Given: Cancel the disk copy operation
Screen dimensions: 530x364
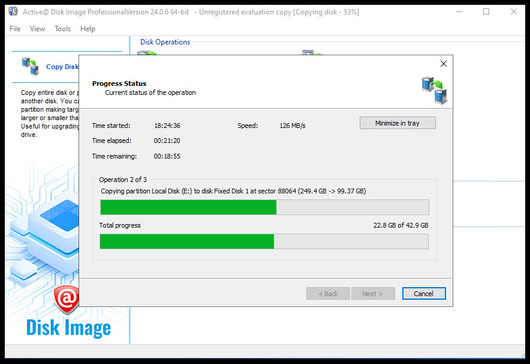Looking at the screenshot, I should [424, 293].
